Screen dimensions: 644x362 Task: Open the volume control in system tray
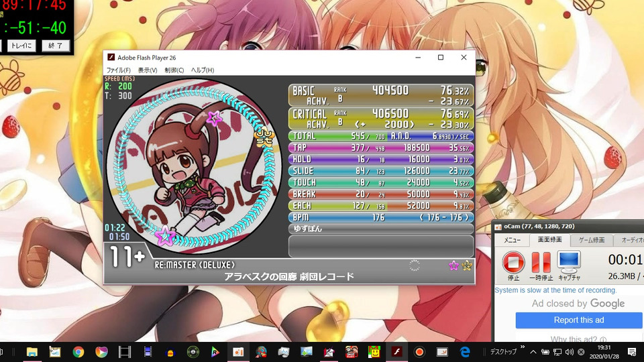click(570, 352)
